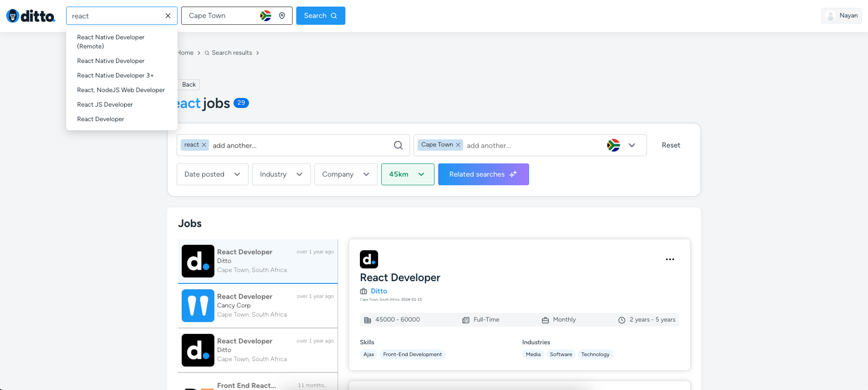Open the Industry dropdown
Screen dimensions: 868x390
click(281, 174)
